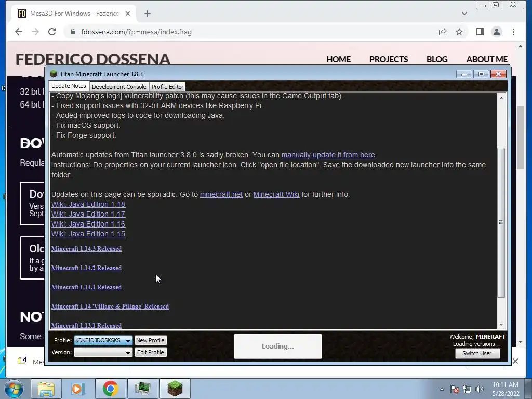Click Titan Minecraft Launcher title icon
This screenshot has width=532, height=399.
[x=54, y=74]
